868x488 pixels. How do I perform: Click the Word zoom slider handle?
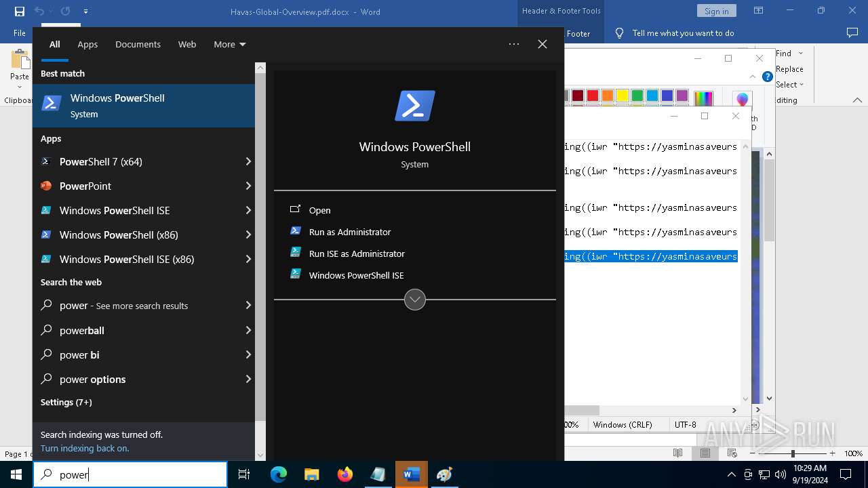pos(793,453)
